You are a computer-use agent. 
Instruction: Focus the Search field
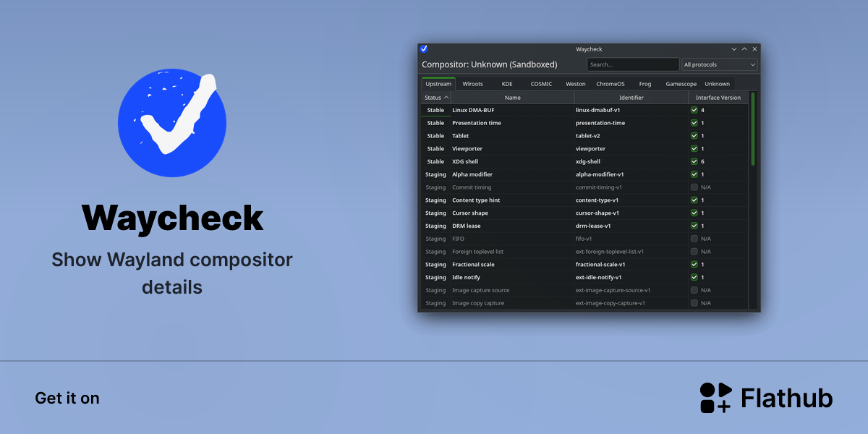(633, 64)
